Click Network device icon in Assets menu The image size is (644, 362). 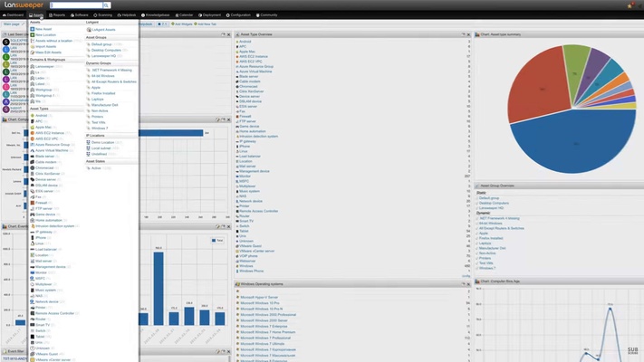pos(33,301)
